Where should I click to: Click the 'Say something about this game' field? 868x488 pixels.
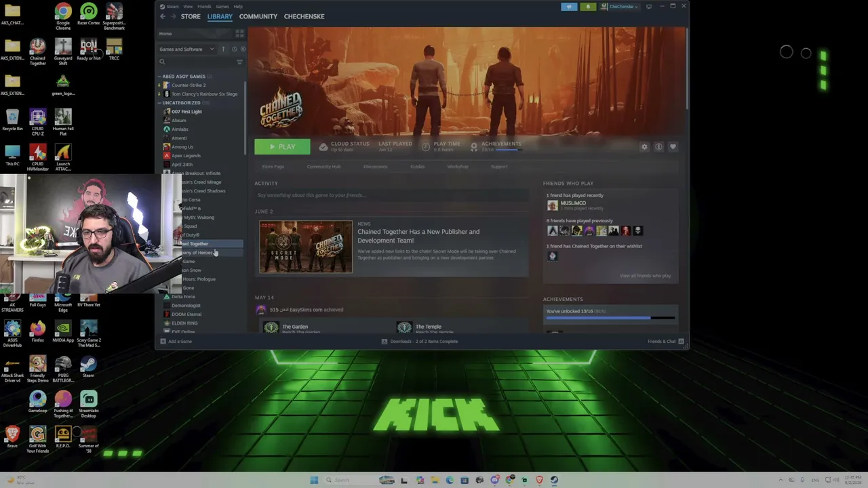tap(391, 195)
